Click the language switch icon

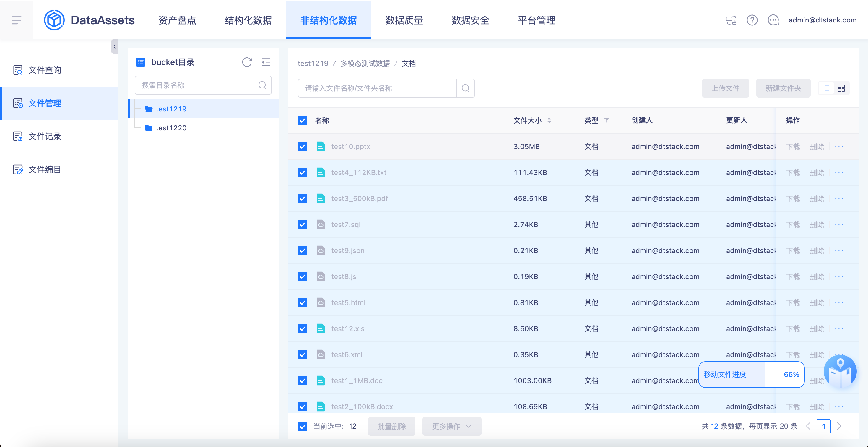[x=730, y=20]
